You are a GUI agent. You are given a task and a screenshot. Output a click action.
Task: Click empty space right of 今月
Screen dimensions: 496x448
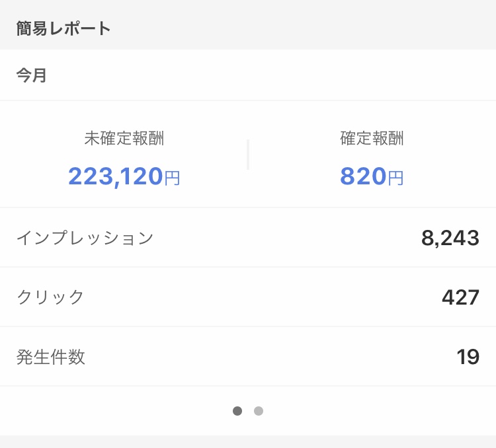pyautogui.click(x=265, y=75)
